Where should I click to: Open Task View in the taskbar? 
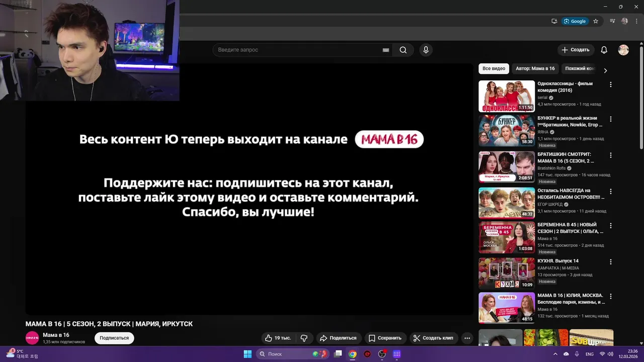point(338,354)
